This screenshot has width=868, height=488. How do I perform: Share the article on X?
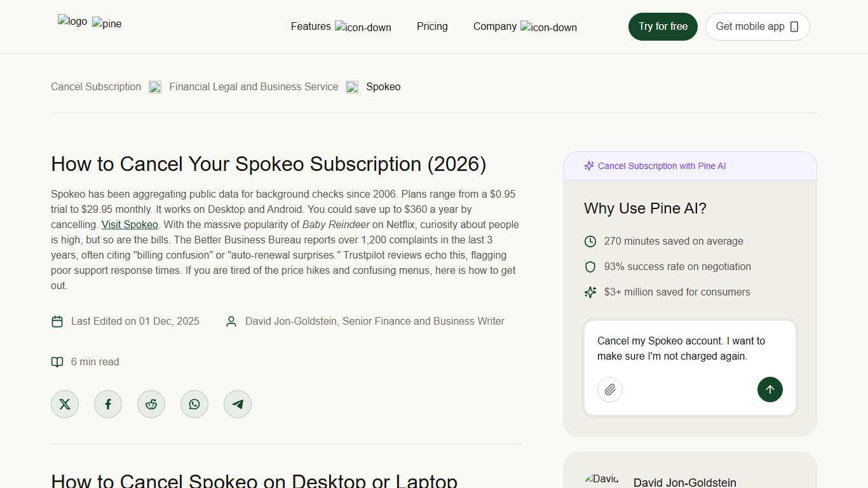click(x=65, y=403)
